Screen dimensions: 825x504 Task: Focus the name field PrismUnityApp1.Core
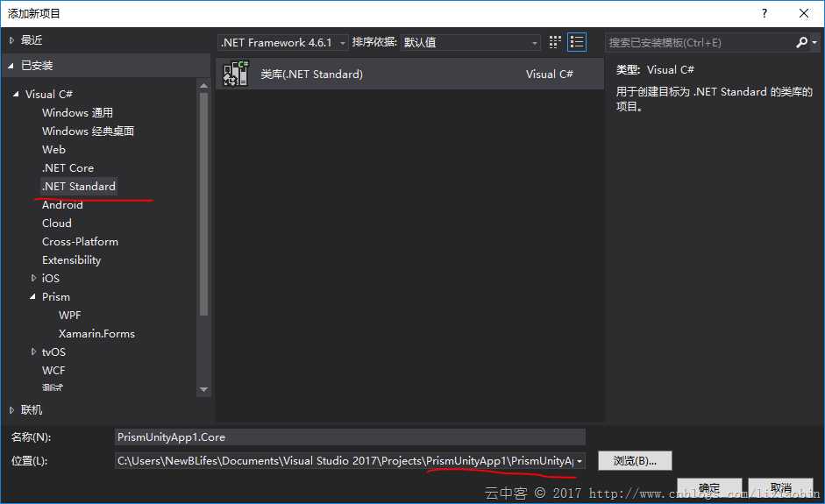350,437
